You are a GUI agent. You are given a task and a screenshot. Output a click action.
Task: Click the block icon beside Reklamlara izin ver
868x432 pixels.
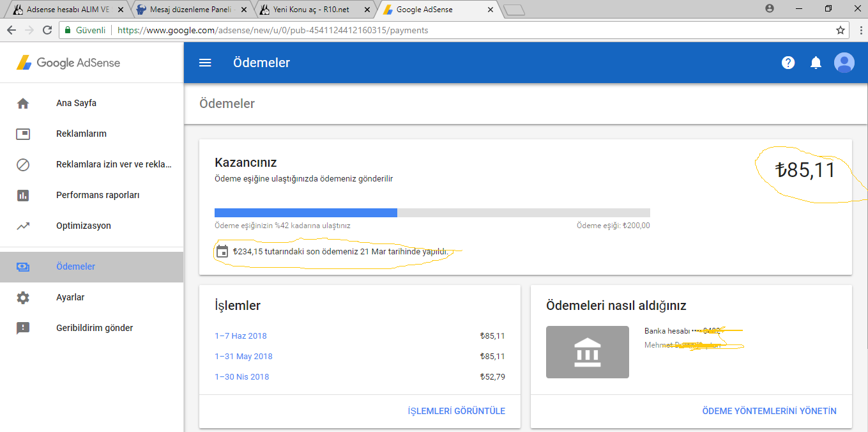pos(23,164)
